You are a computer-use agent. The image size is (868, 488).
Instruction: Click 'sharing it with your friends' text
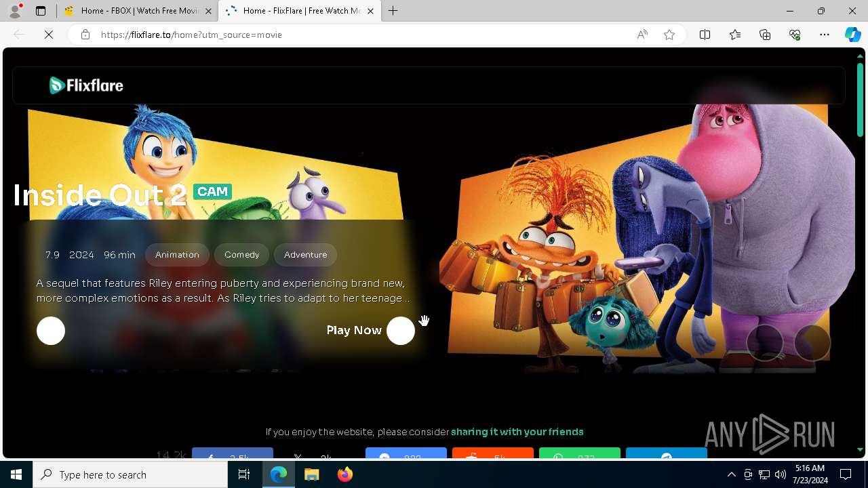[517, 432]
